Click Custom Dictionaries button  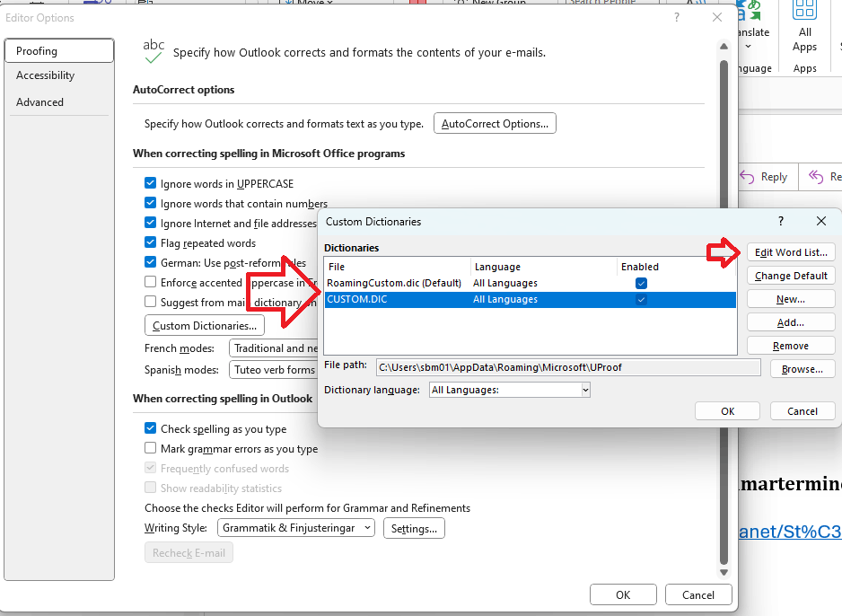point(205,325)
